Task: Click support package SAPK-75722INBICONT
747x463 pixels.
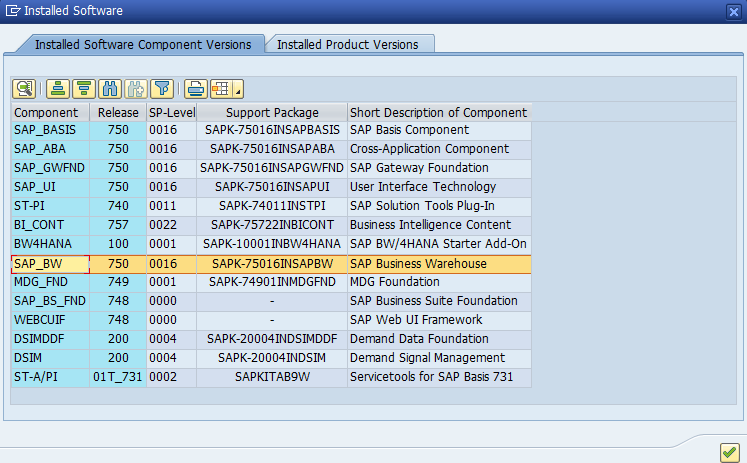Action: pyautogui.click(x=272, y=225)
